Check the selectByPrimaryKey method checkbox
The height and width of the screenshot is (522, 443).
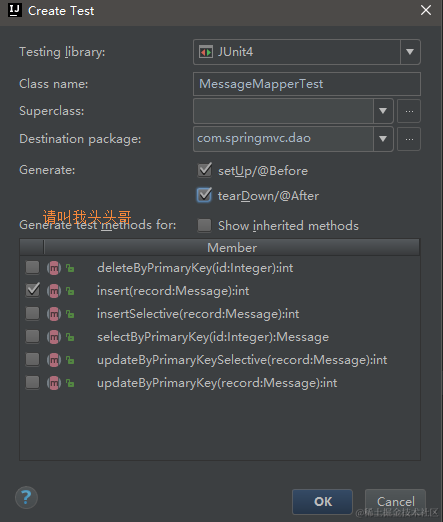(33, 336)
